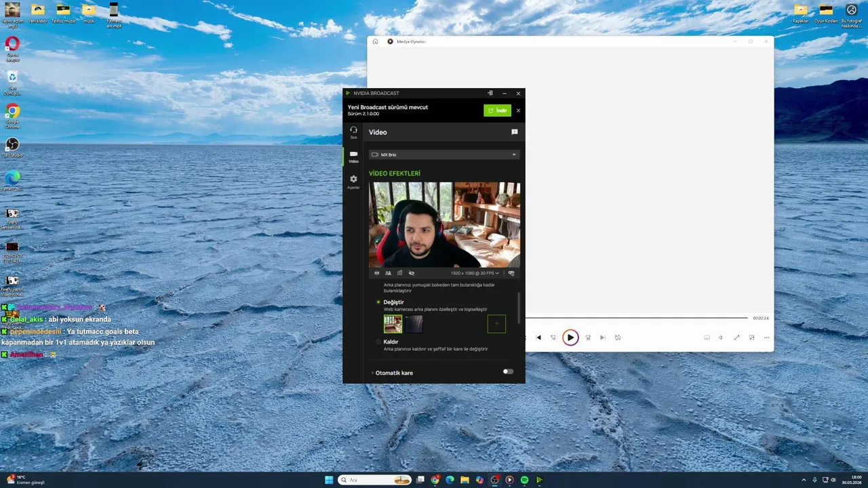Choose the dark background thumbnail
868x488 pixels.
point(414,324)
